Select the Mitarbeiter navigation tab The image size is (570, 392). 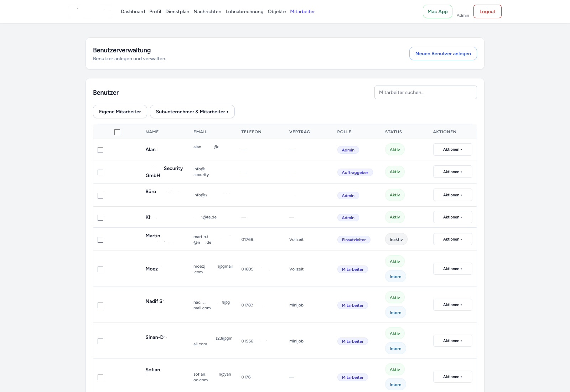click(x=302, y=11)
